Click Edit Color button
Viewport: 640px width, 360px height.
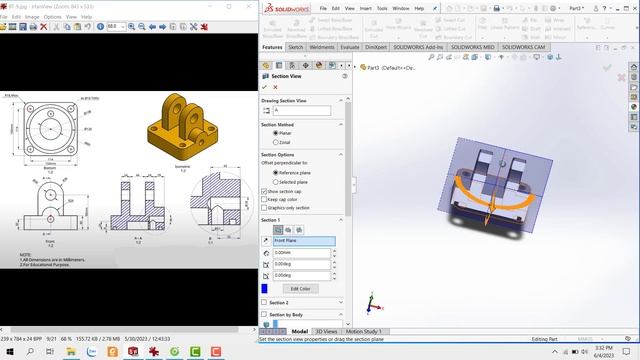coord(300,289)
